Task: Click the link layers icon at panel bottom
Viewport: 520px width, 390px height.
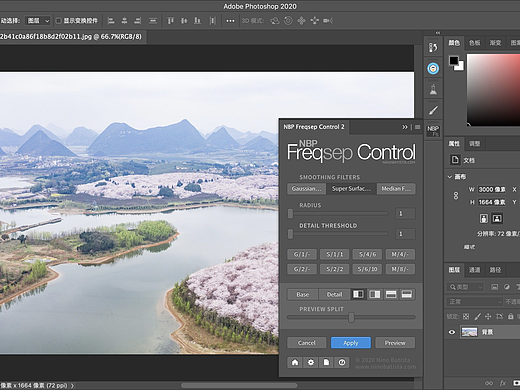Action: tap(489, 383)
